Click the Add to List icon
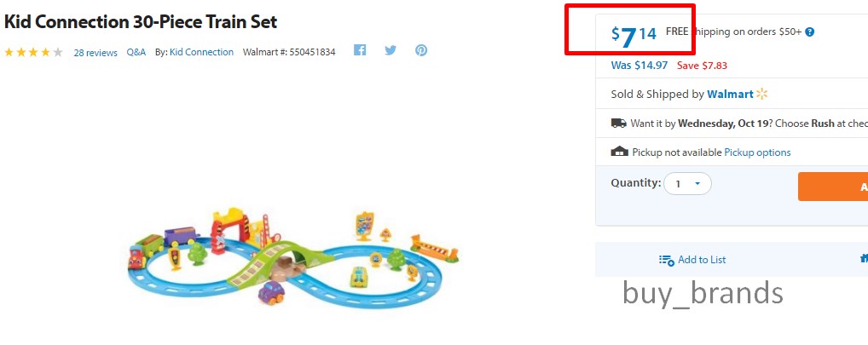 point(667,260)
